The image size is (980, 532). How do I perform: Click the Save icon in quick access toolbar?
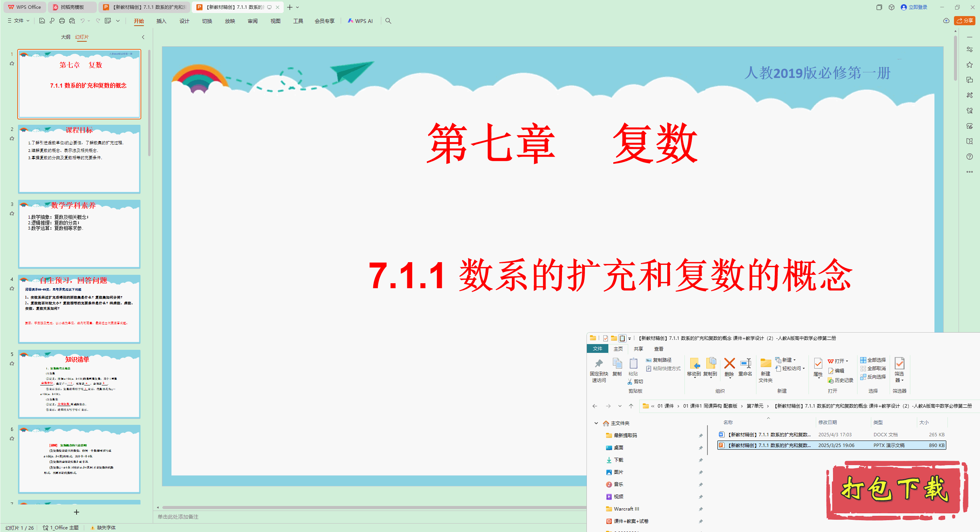tap(42, 21)
